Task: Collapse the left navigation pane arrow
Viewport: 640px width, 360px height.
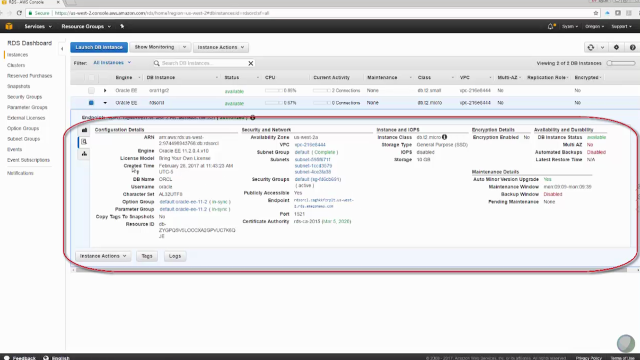Action: (62, 49)
